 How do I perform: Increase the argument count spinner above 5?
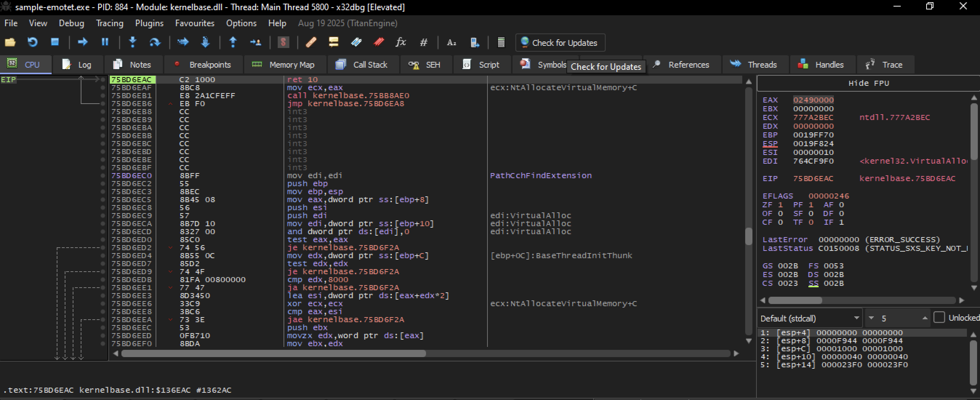(x=925, y=318)
